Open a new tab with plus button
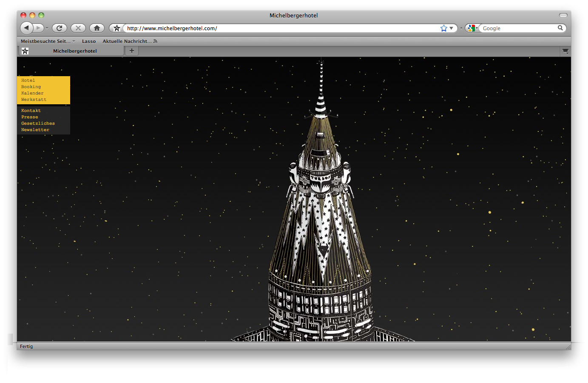This screenshot has width=588, height=383. 132,51
